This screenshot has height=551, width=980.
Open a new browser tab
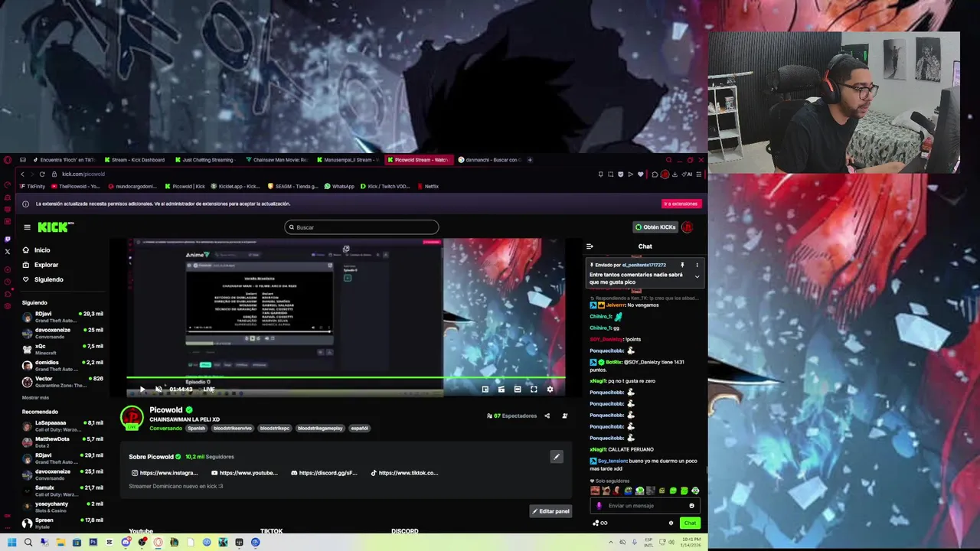click(x=530, y=160)
